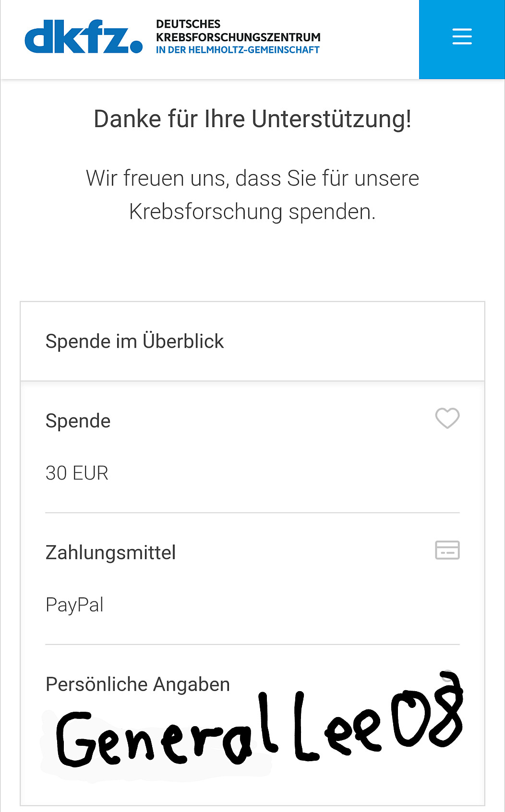The image size is (505, 812).
Task: Click the IN DER HELMHOLTZ-GEMEINSCHAFT tagline
Action: coord(238,50)
